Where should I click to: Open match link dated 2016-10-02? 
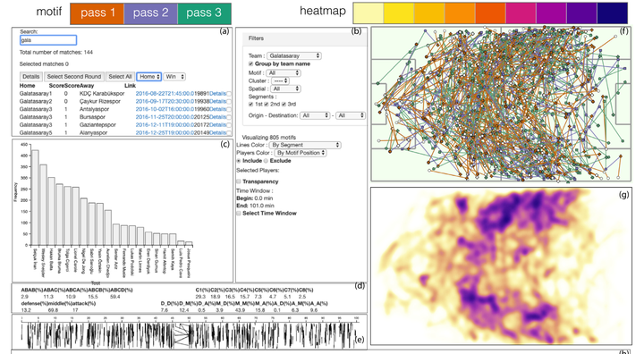(165, 109)
